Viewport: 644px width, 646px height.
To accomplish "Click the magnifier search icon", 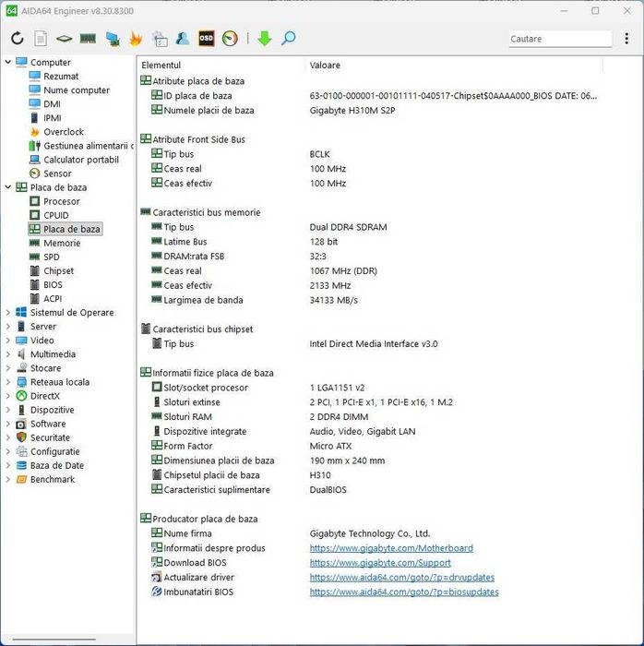I will [288, 39].
